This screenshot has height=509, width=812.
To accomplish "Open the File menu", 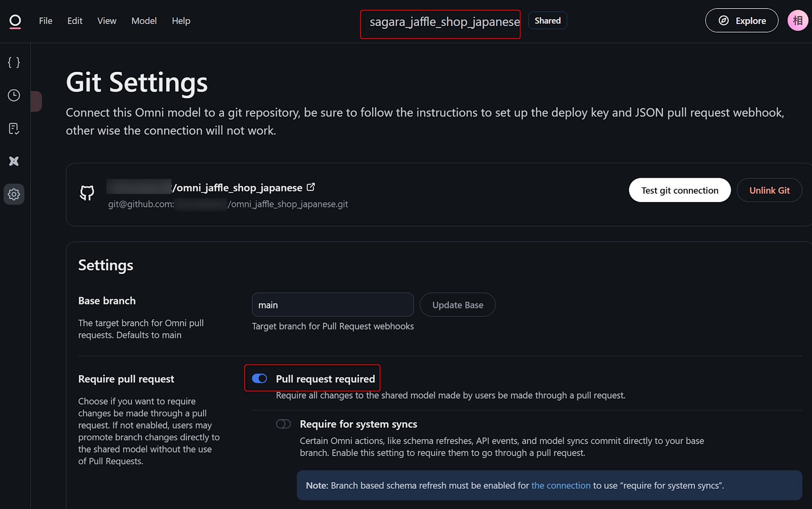I will point(45,21).
